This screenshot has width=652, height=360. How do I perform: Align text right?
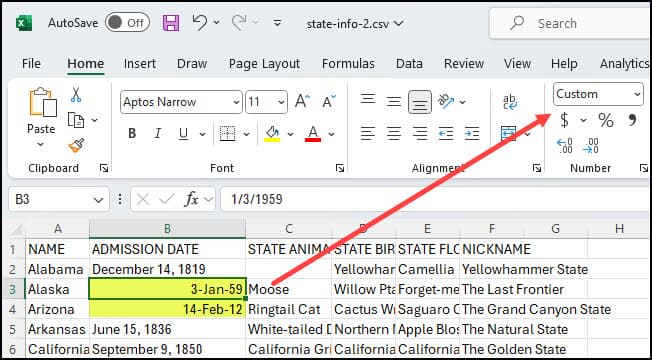(420, 133)
